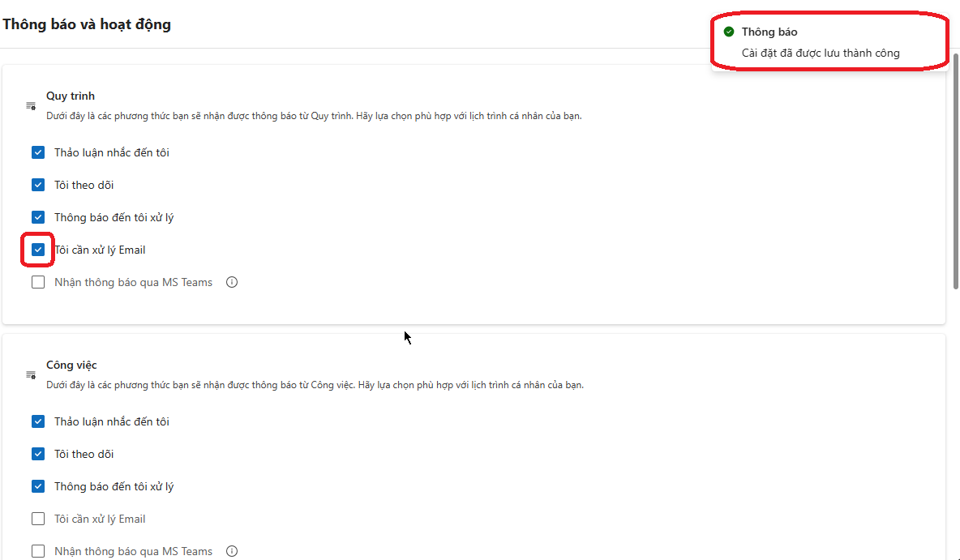Click the Quy trình section settings icon

(x=31, y=106)
